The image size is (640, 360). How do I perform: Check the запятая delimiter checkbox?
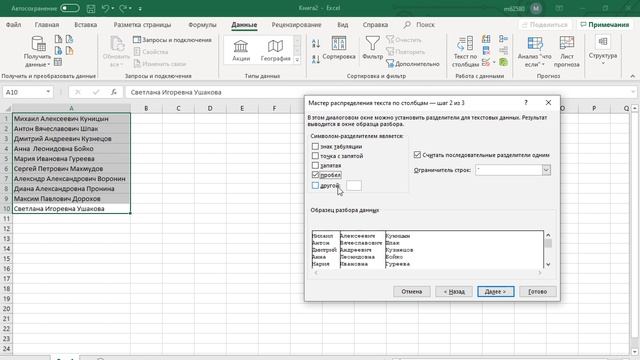tap(315, 165)
